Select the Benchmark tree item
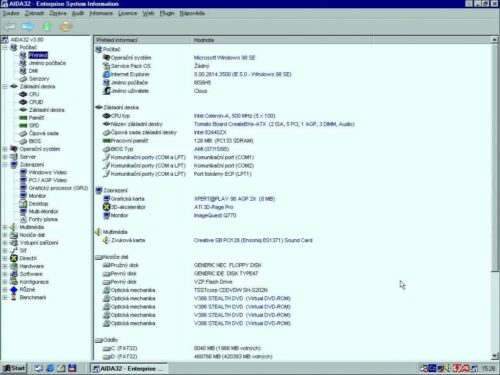Viewport: 500px width, 375px height. (x=33, y=297)
